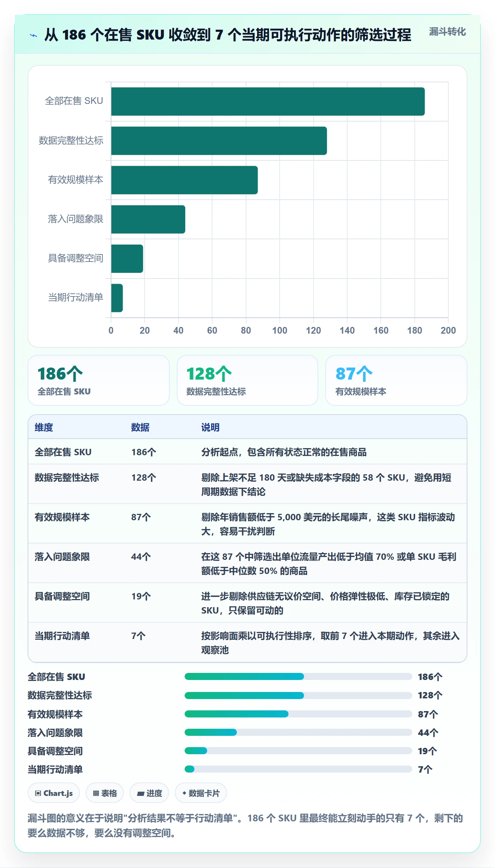Open the 数据卡片 chip

[x=201, y=793]
